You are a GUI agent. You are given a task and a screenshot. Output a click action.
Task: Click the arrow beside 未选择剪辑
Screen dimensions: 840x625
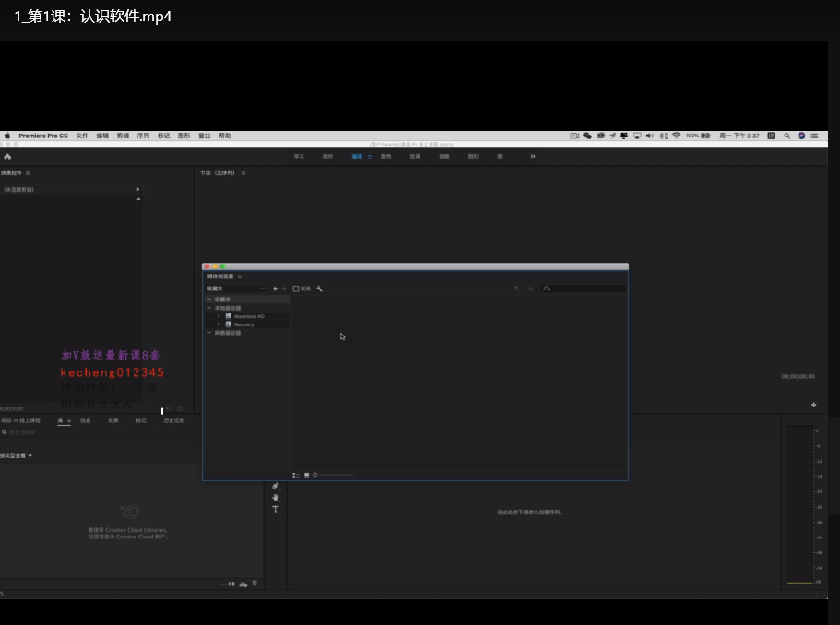pos(138,189)
